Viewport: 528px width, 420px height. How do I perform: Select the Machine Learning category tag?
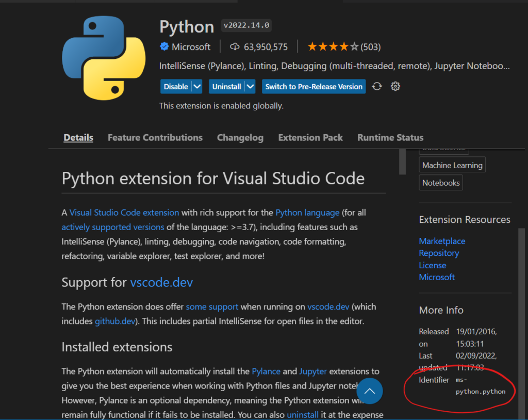tap(452, 165)
